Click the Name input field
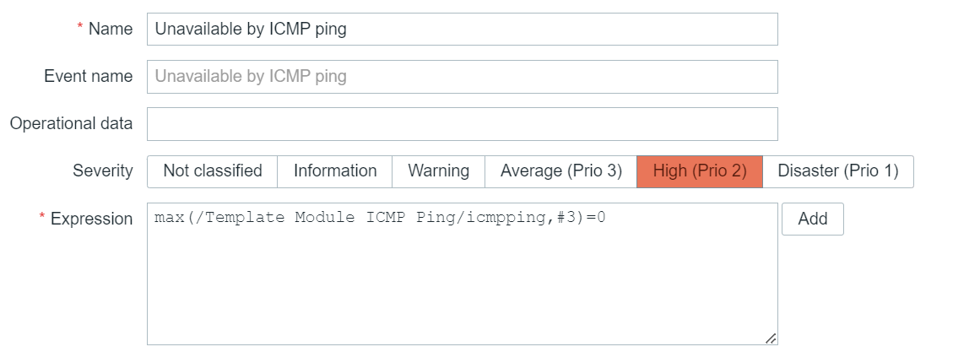The image size is (980, 352). tap(462, 29)
